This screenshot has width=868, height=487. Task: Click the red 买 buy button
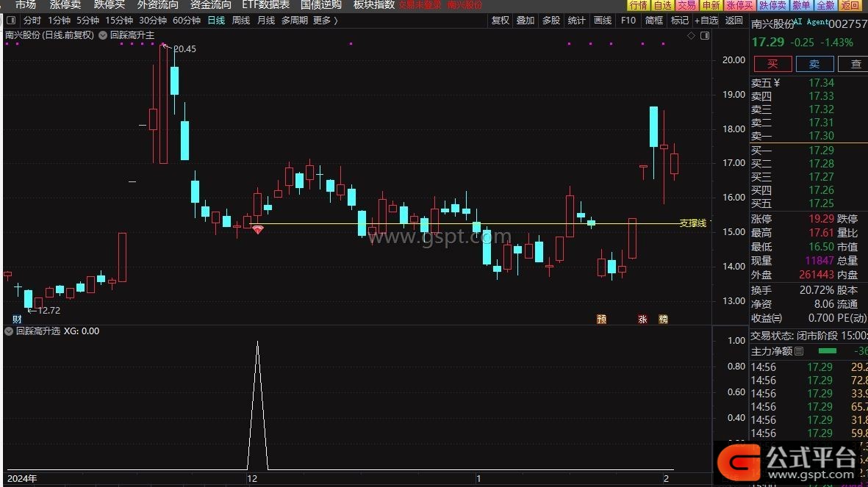[772, 64]
